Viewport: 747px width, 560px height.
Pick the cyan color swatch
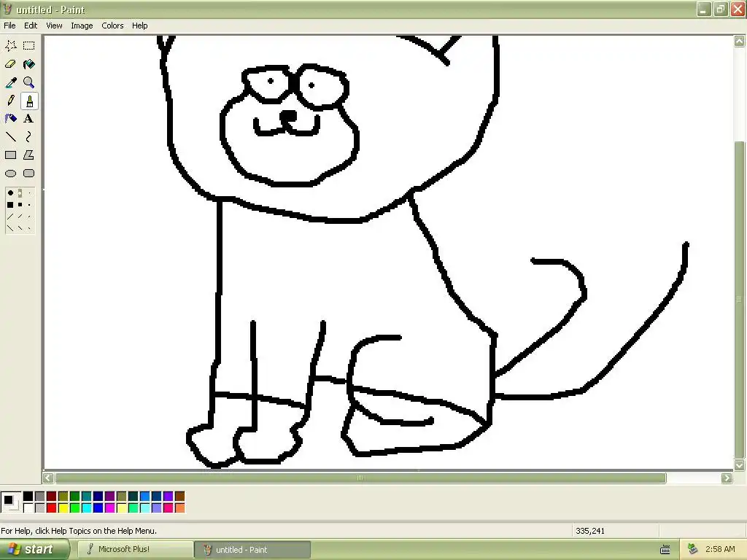point(86,508)
